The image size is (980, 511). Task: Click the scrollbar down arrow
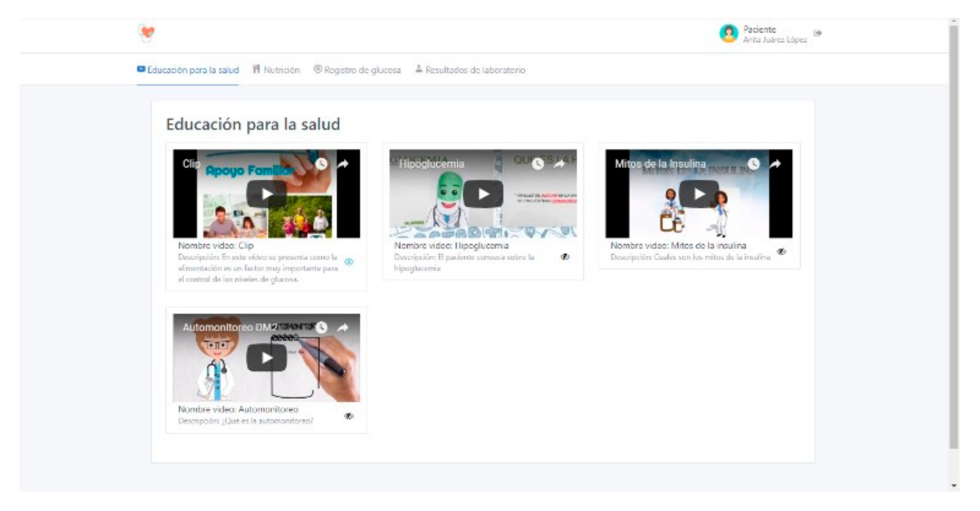(x=954, y=485)
